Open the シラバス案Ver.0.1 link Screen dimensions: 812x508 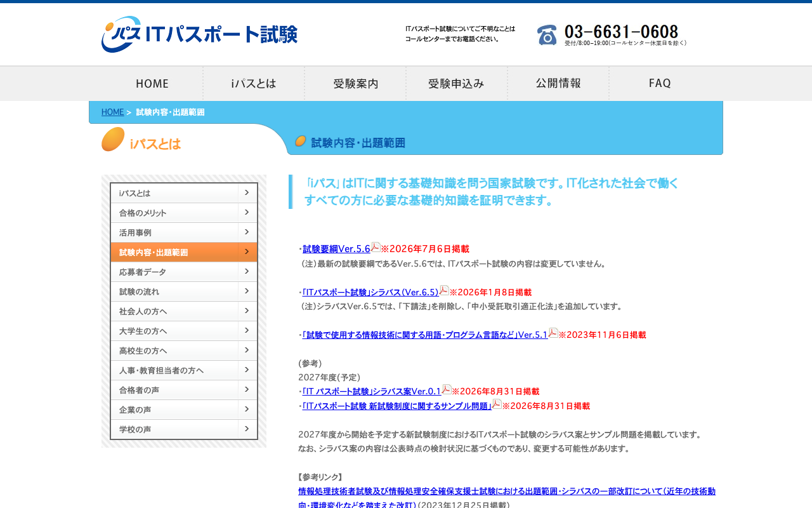[372, 391]
